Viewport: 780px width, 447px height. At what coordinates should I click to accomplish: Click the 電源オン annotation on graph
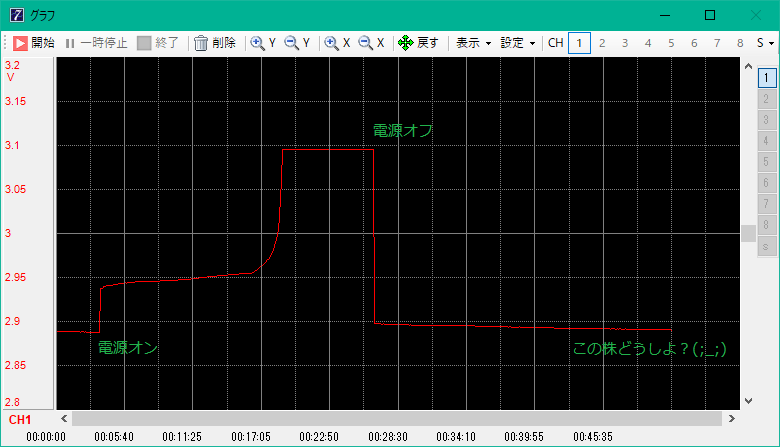(x=128, y=348)
